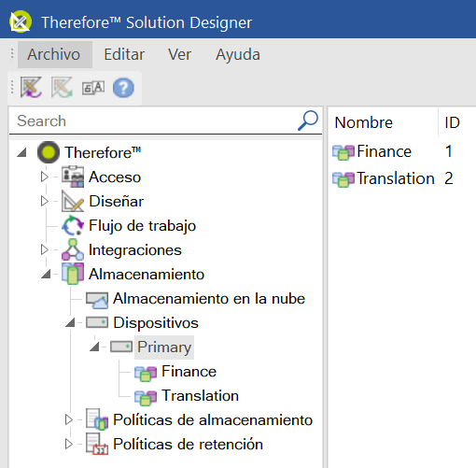Click the toolbar drag grip handle

pos(12,87)
